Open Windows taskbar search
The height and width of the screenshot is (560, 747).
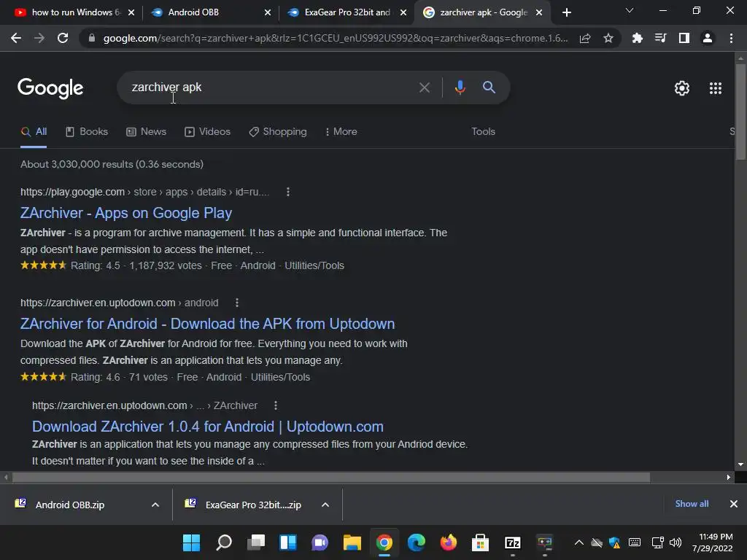[224, 542]
